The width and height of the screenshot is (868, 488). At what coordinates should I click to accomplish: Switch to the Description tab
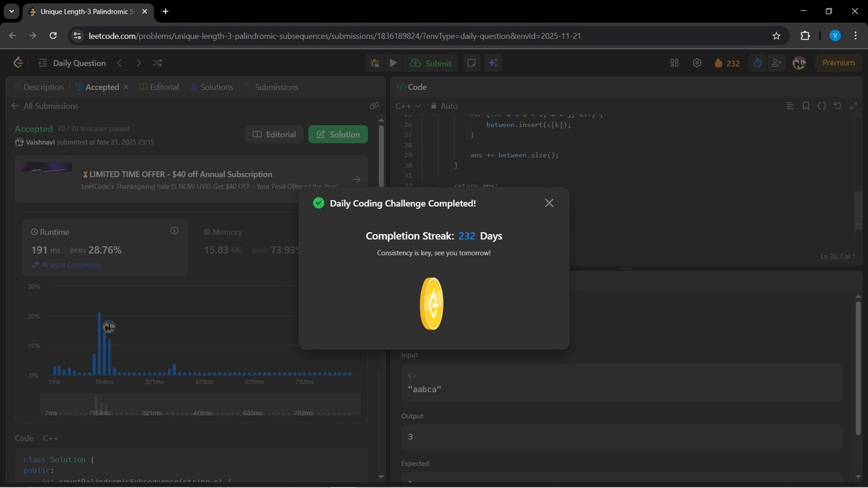(43, 87)
